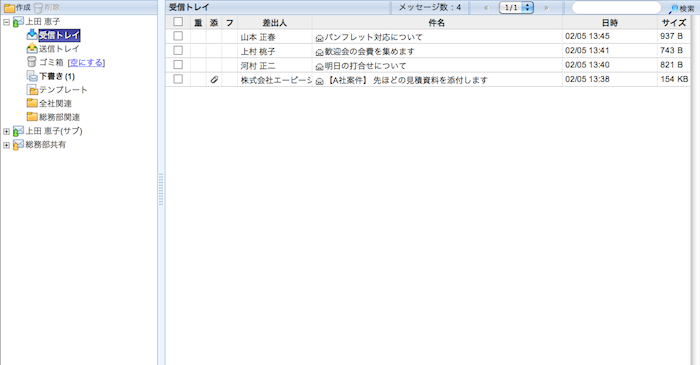Image resolution: width=700 pixels, height=365 pixels.
Task: Click sender 山本 正春
Action: pyautogui.click(x=258, y=37)
